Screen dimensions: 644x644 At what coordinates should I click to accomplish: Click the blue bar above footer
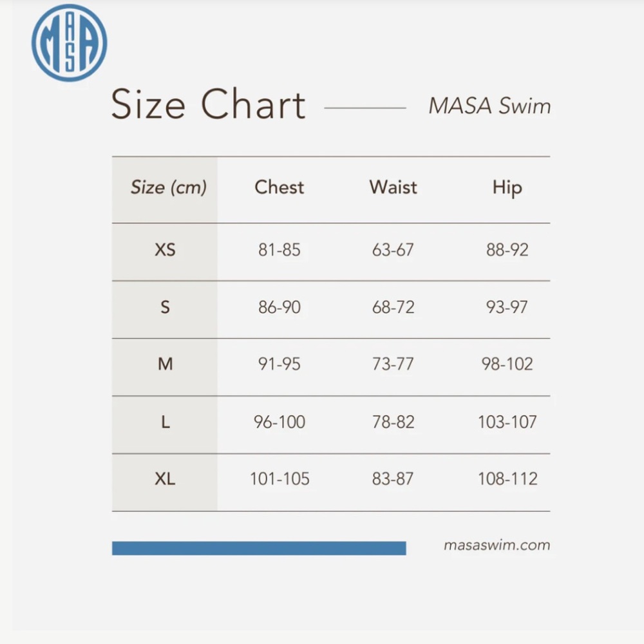click(259, 548)
